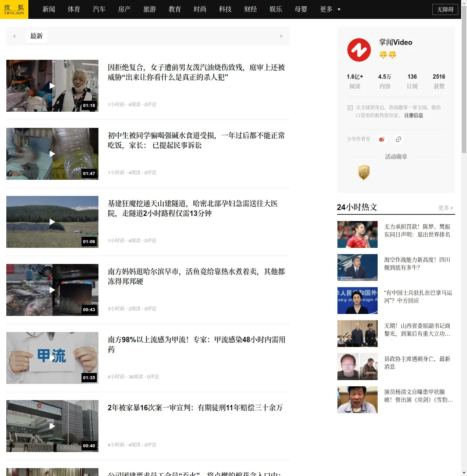Expand the 更多 dropdown in the navigation bar
This screenshot has height=476, width=467.
coord(330,9)
